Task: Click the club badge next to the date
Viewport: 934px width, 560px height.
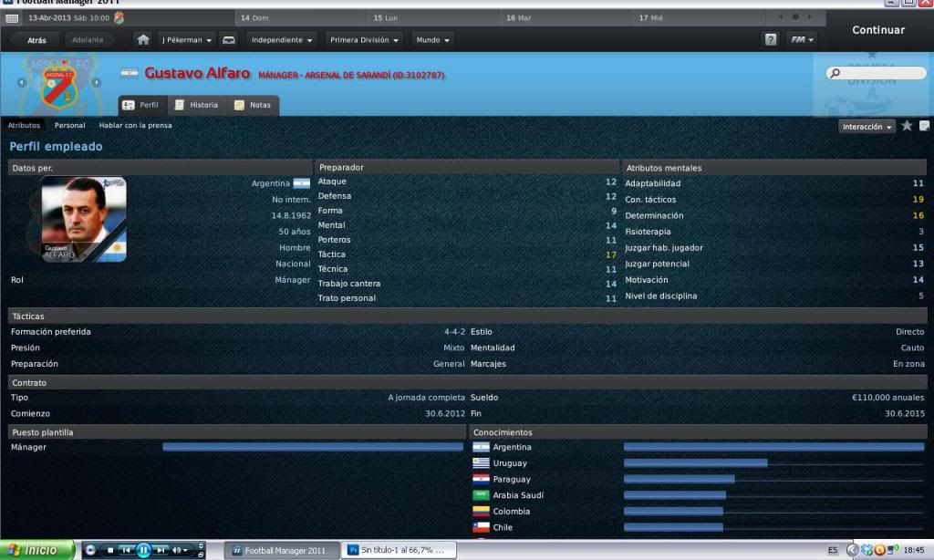Action: point(119,18)
